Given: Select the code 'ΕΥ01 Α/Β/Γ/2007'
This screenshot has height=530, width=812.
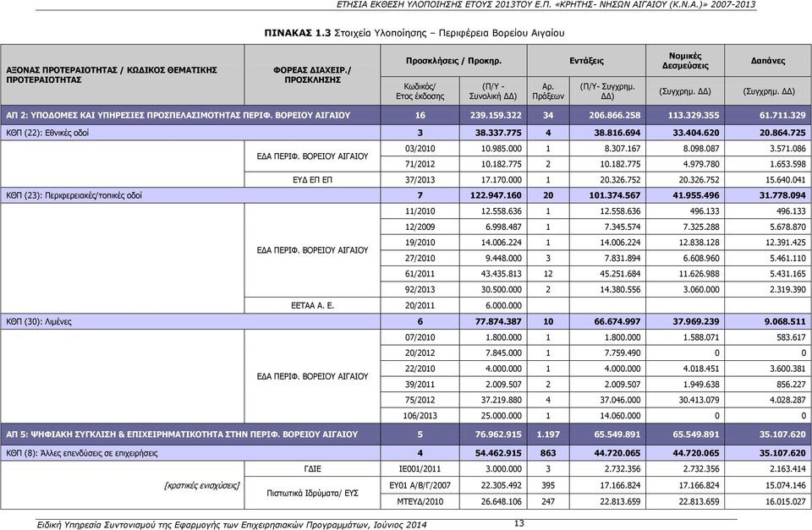Looking at the screenshot, I should [x=420, y=485].
